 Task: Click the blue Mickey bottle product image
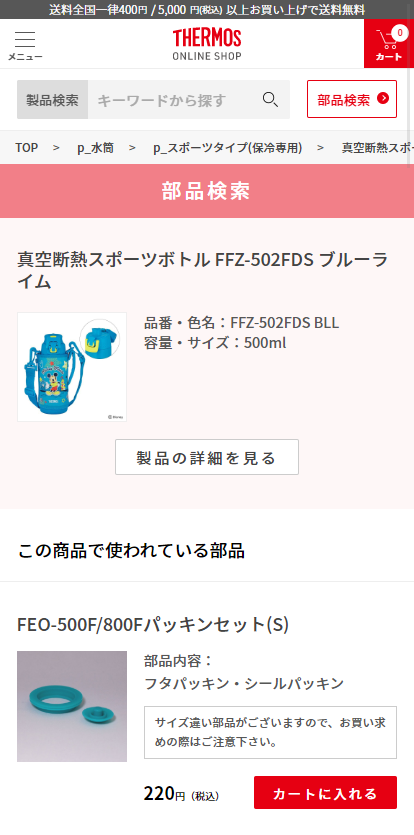point(72,367)
